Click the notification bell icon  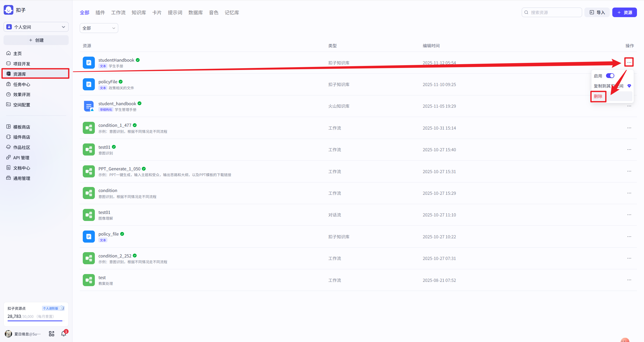click(x=64, y=334)
